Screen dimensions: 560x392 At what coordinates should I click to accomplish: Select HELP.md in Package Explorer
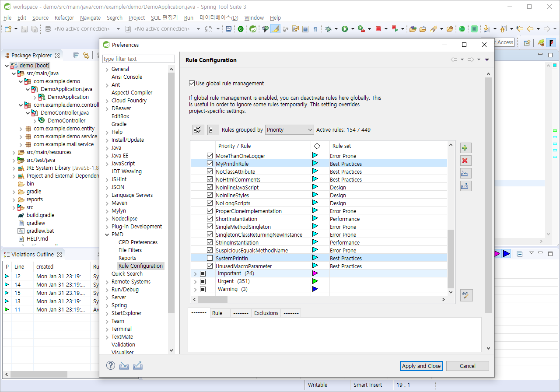click(x=37, y=239)
